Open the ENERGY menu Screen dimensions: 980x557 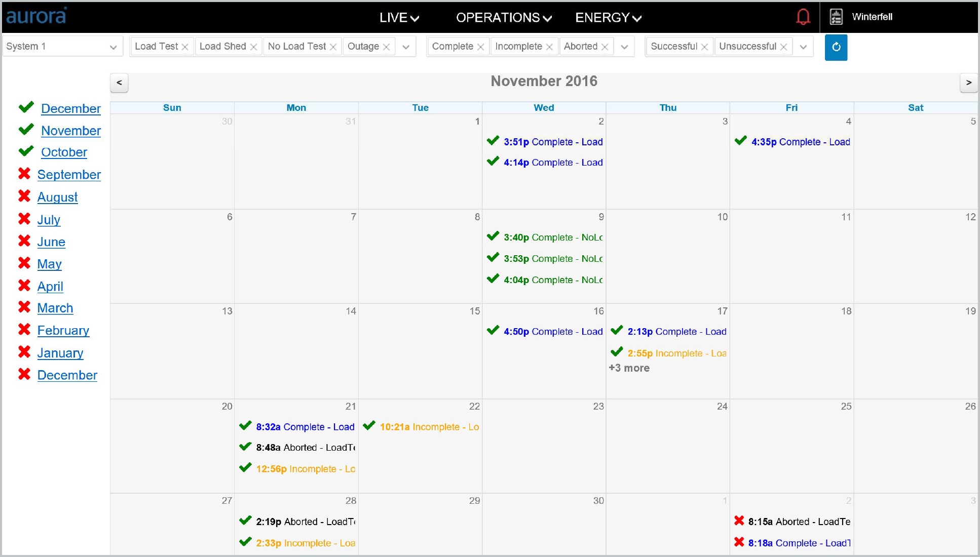click(x=608, y=18)
